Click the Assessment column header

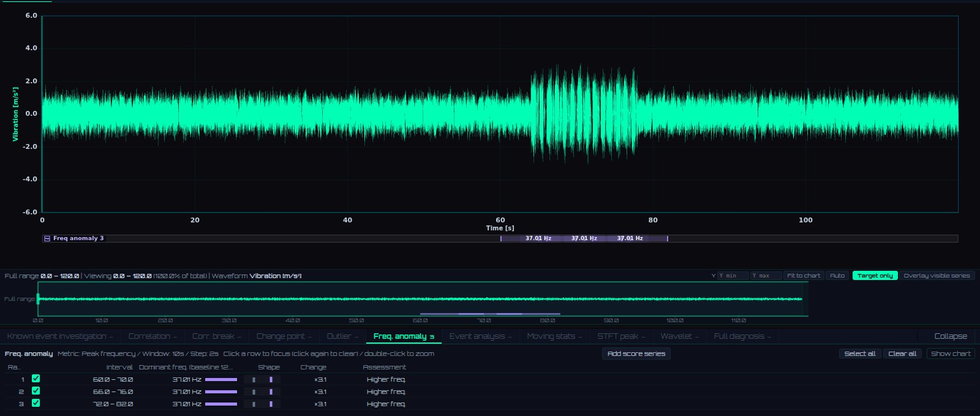384,367
